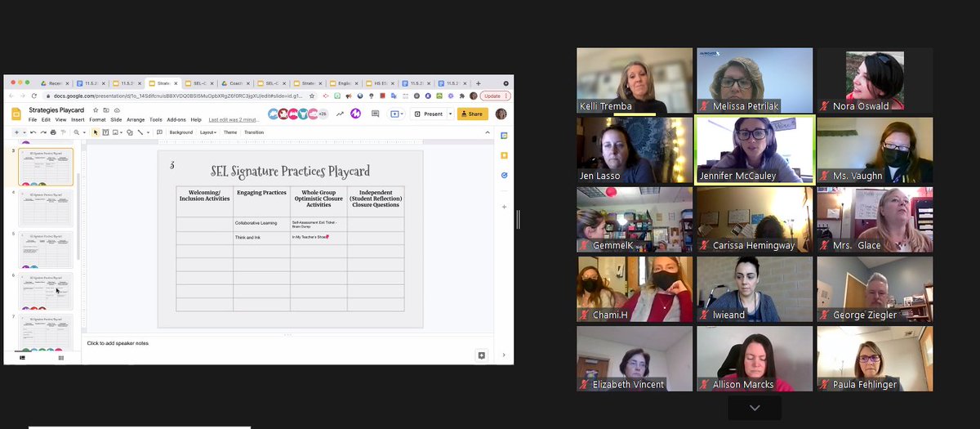980x429 pixels.
Task: Print the presentation with the printer icon
Action: coord(53,132)
